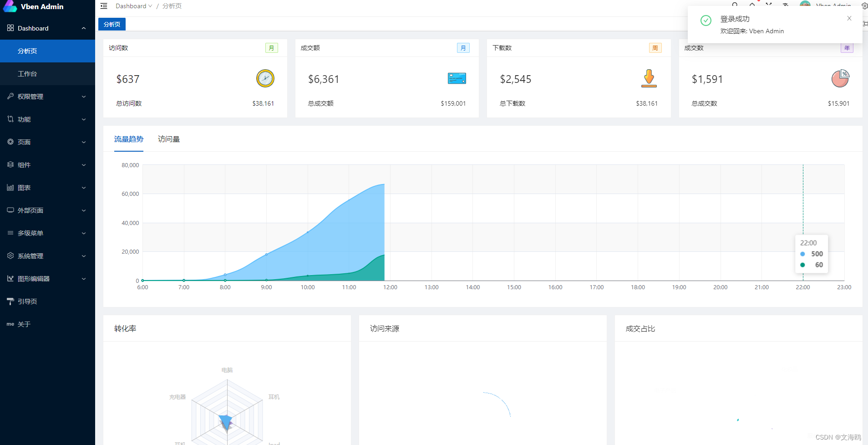Click the blue 月 tag on 成交额 card
Screen dimensions: 868x445
(x=463, y=48)
